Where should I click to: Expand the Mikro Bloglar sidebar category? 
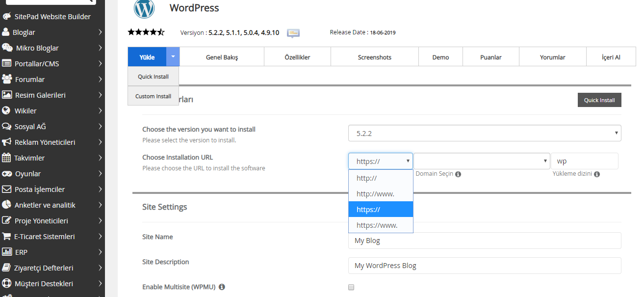click(100, 48)
